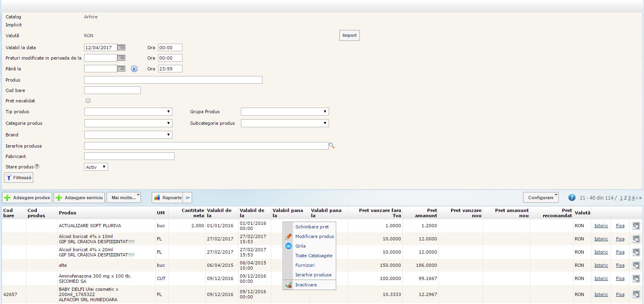Click the blue help icon near pagination
644x304 pixels.
[x=572, y=198]
